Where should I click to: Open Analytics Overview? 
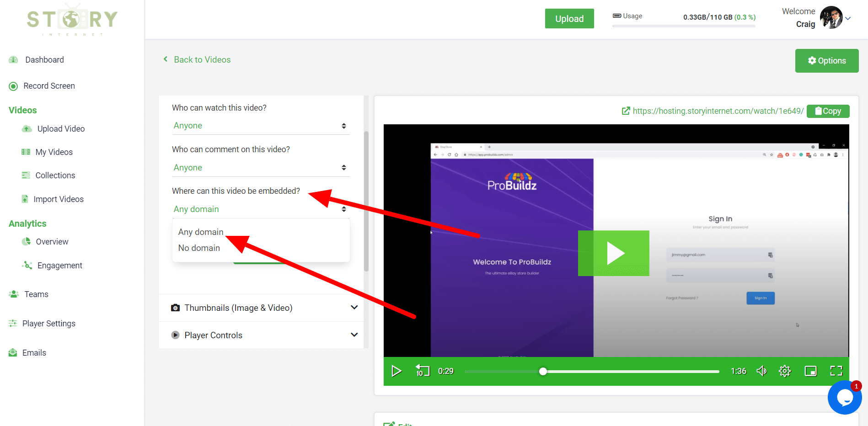pos(52,242)
